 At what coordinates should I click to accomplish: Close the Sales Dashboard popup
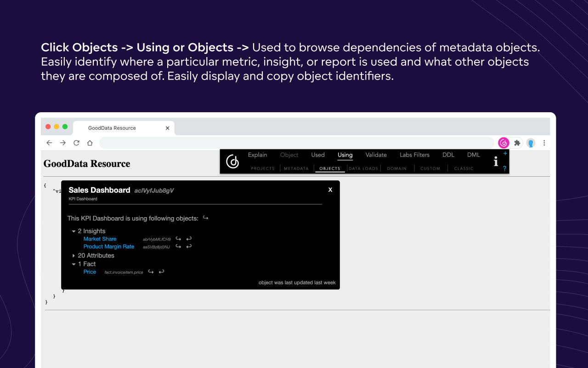pyautogui.click(x=330, y=190)
